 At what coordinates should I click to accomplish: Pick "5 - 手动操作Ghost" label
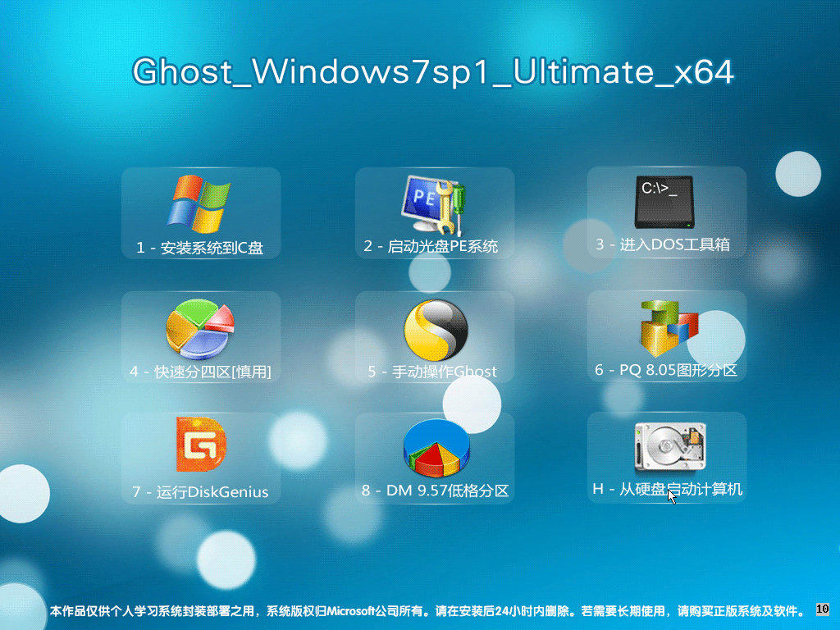[x=432, y=372]
